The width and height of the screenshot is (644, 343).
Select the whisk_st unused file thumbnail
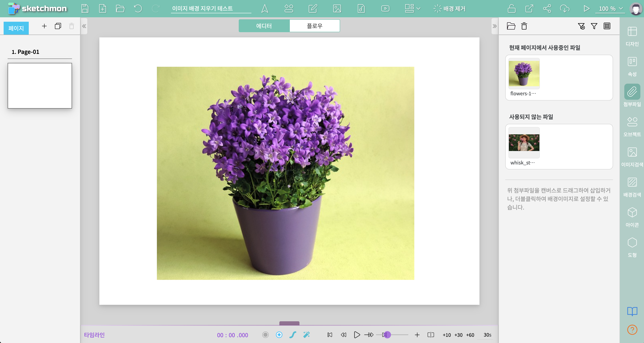(x=524, y=143)
